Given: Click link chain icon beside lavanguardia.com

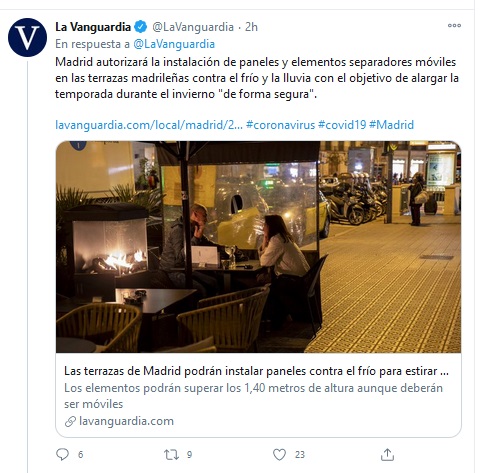Looking at the screenshot, I should [x=70, y=421].
